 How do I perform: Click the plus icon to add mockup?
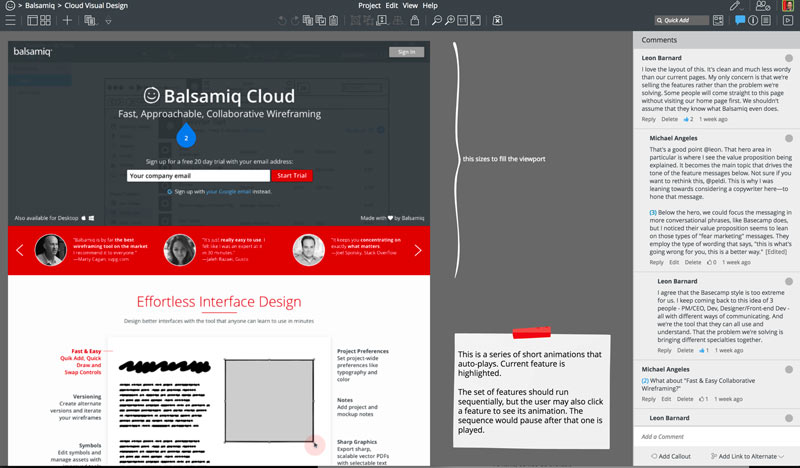click(67, 20)
